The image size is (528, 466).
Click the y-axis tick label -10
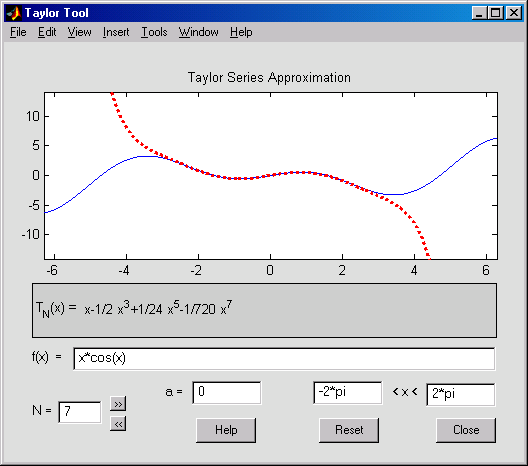(x=31, y=234)
